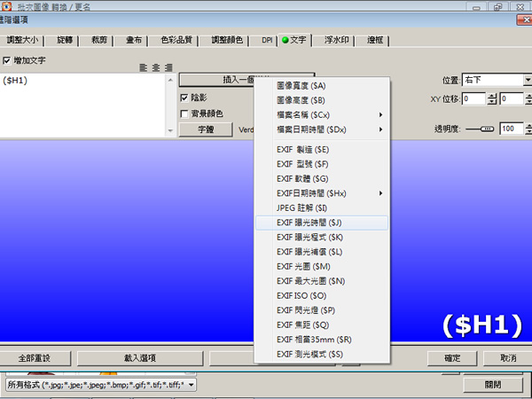Click the 透明度 opacity slider handle
Image resolution: width=532 pixels, height=399 pixels.
click(487, 129)
